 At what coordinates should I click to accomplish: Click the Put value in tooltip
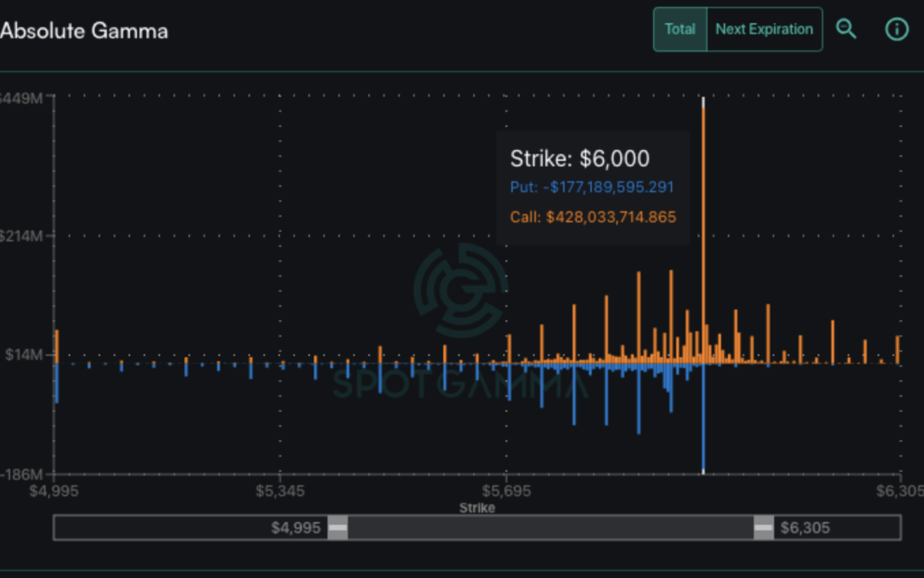tap(592, 188)
